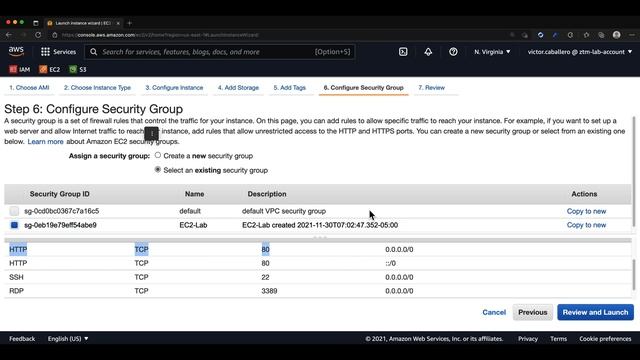Open the notifications bell
Image resolution: width=640 pixels, height=360 pixels.
coord(428,52)
